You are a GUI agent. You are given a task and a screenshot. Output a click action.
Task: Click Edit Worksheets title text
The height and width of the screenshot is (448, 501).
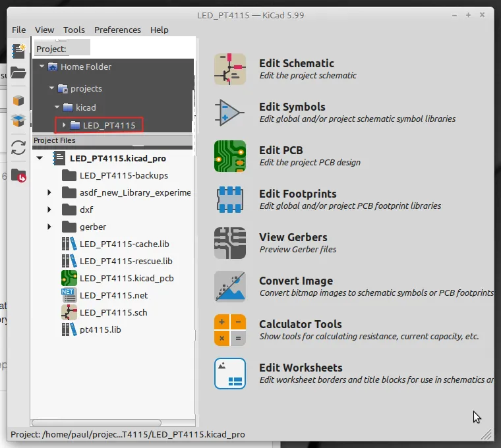tap(301, 368)
